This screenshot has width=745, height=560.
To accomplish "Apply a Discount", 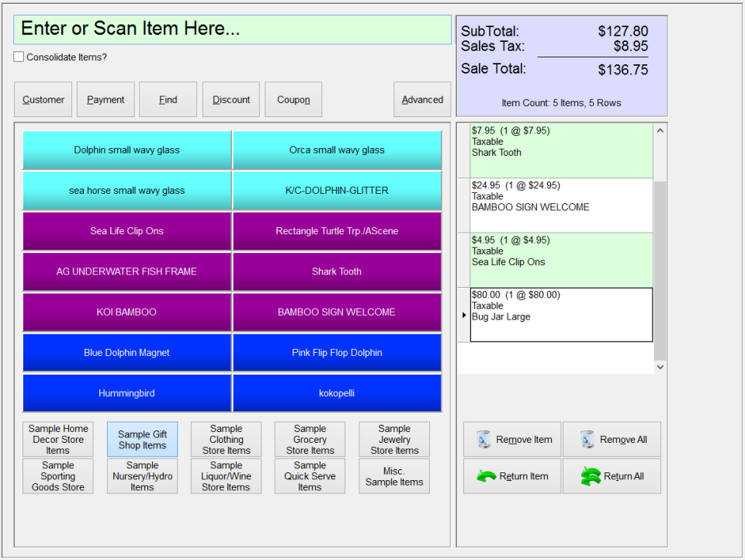I will pyautogui.click(x=230, y=99).
